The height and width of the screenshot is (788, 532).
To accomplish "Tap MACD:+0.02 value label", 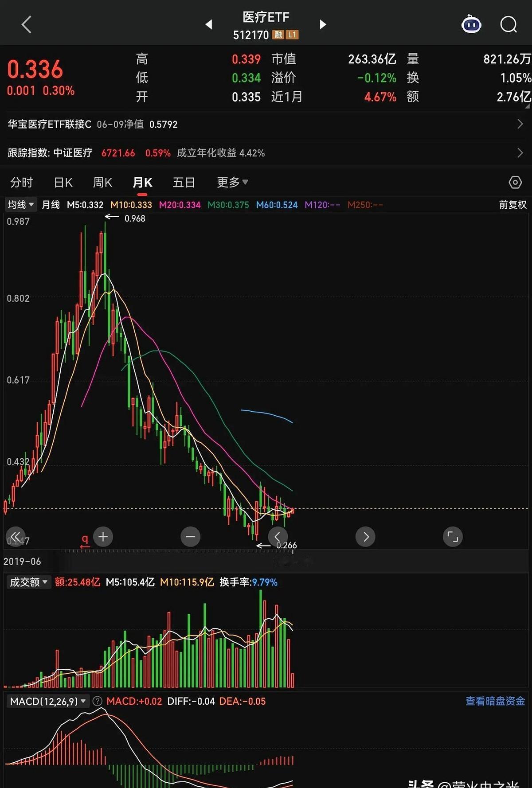I will pyautogui.click(x=134, y=701).
